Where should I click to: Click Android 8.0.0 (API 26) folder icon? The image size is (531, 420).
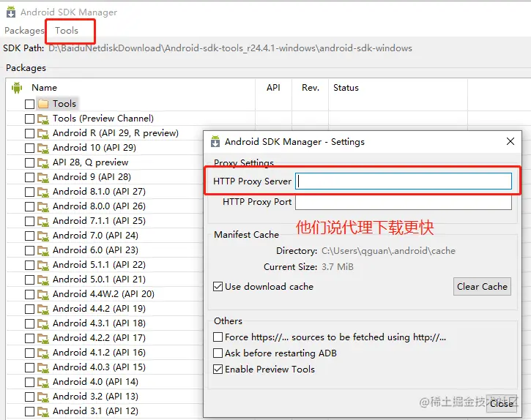43,206
